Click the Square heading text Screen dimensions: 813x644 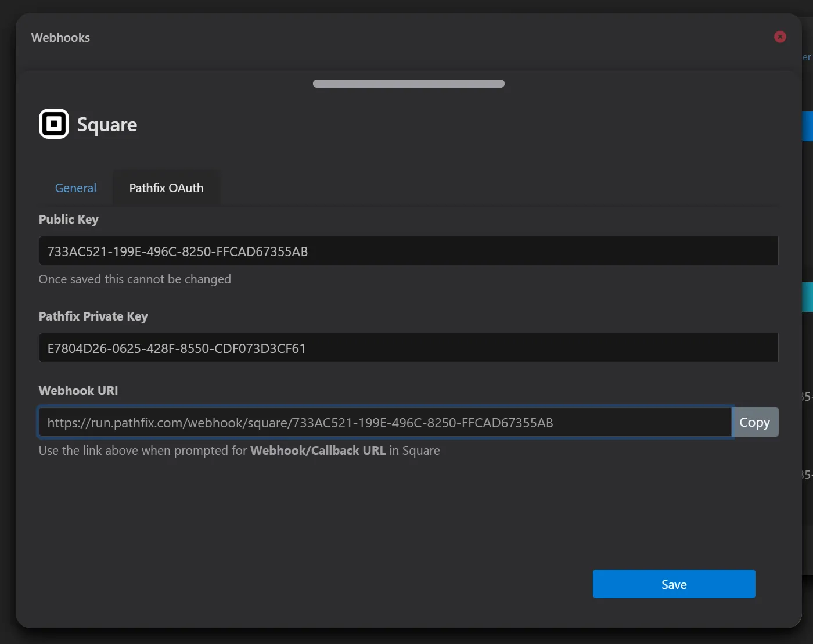107,125
